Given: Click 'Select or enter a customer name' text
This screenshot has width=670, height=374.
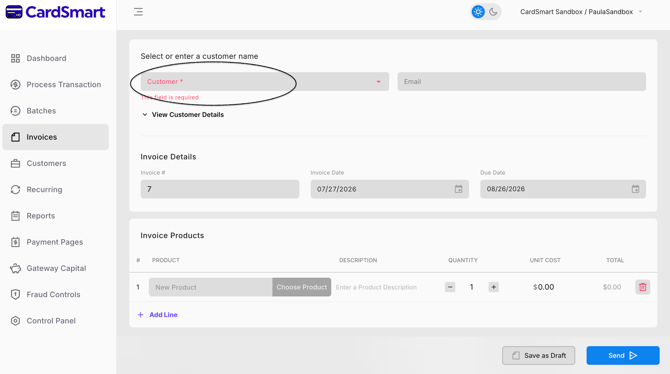Looking at the screenshot, I should [199, 56].
